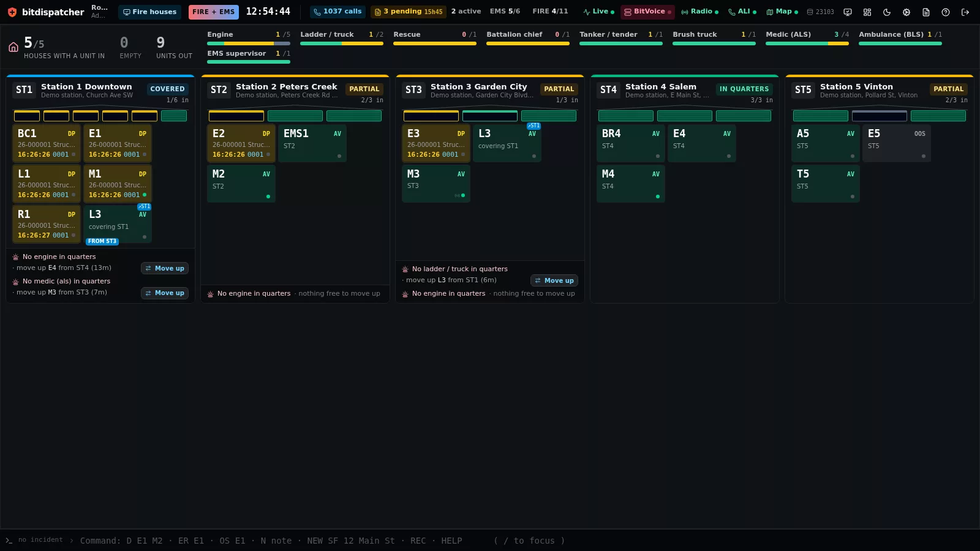Move up L3 from ST1 button
Screen dimensions: 980x551
coord(554,280)
